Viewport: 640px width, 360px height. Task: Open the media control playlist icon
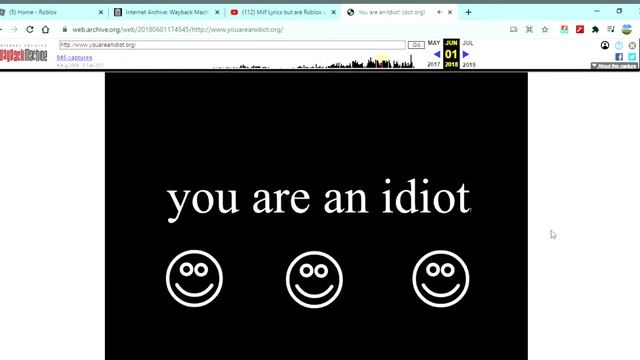(611, 29)
